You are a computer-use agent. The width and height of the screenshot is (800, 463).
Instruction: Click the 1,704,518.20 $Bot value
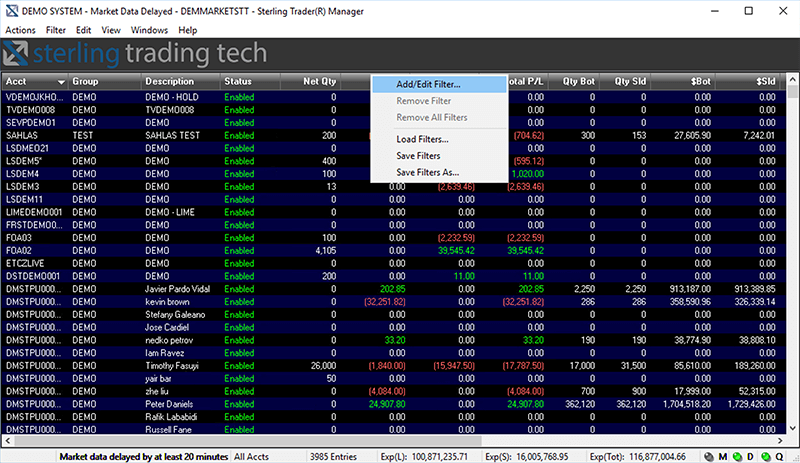687,404
